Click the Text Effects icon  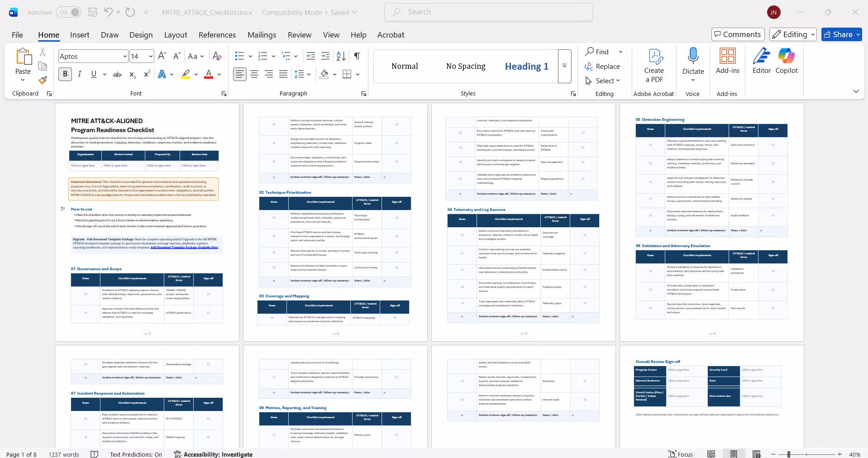point(162,74)
